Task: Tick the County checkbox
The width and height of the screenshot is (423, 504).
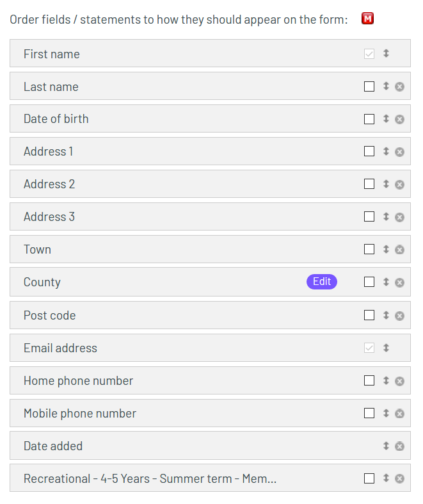Action: (369, 282)
